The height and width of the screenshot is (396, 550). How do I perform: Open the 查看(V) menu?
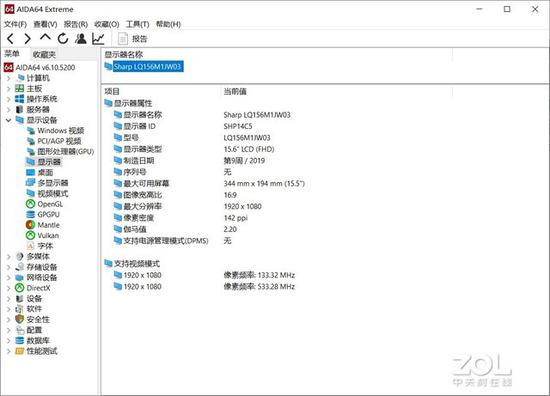45,24
